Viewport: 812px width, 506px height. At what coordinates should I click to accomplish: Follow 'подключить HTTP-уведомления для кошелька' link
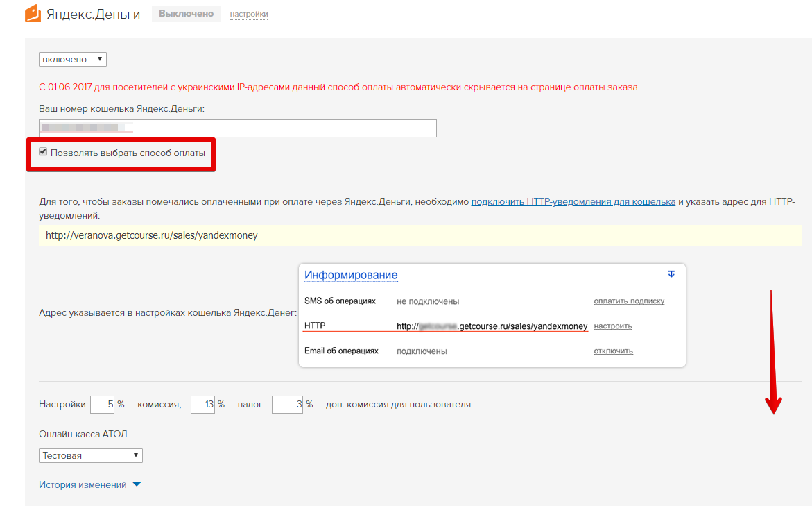coord(573,202)
